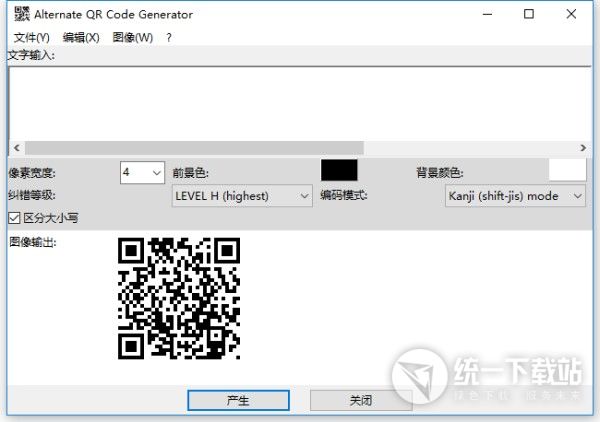Pick the white 背景颜色 background color swatch
Screen dimensions: 600x422
click(x=567, y=171)
